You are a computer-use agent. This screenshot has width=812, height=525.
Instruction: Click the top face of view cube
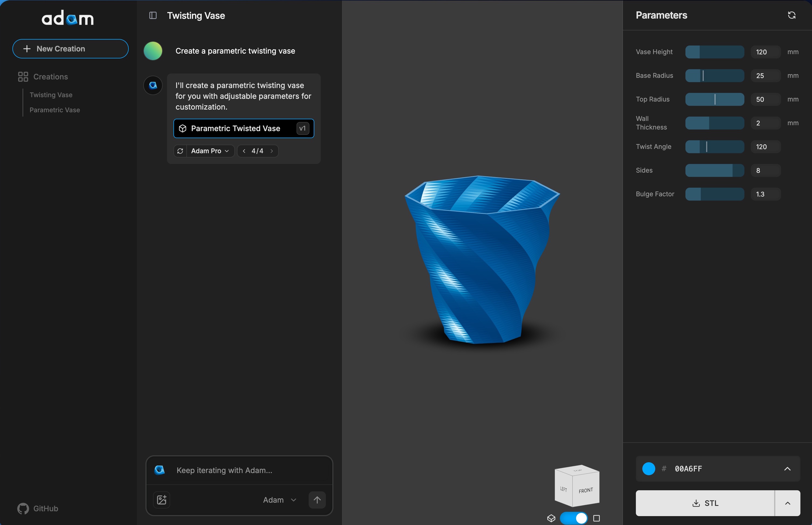(577, 470)
